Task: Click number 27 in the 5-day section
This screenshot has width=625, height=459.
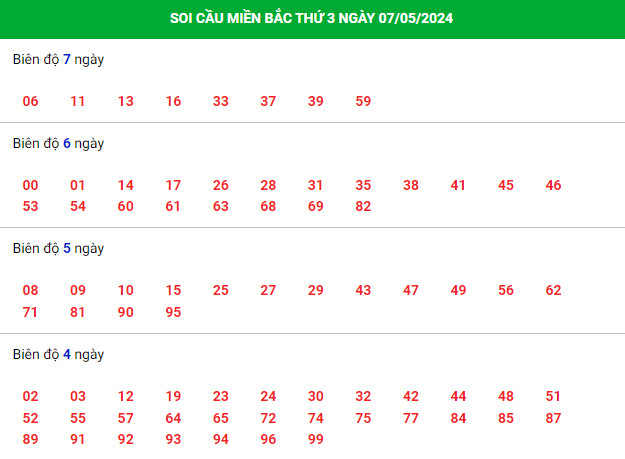Action: [268, 290]
